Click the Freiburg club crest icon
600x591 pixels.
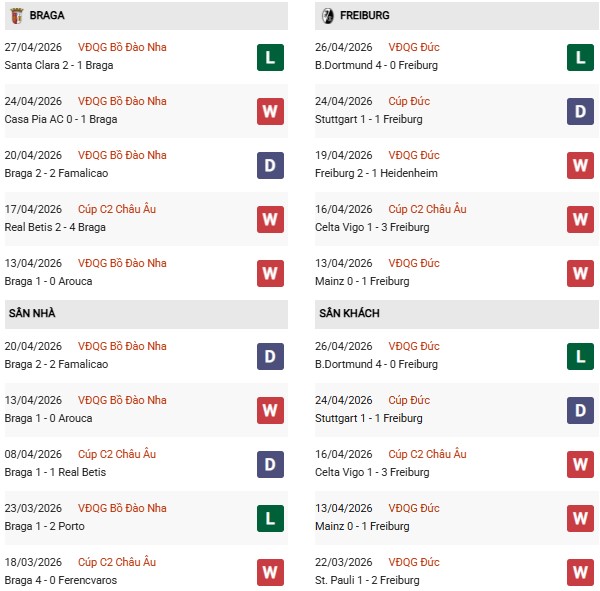tap(328, 16)
